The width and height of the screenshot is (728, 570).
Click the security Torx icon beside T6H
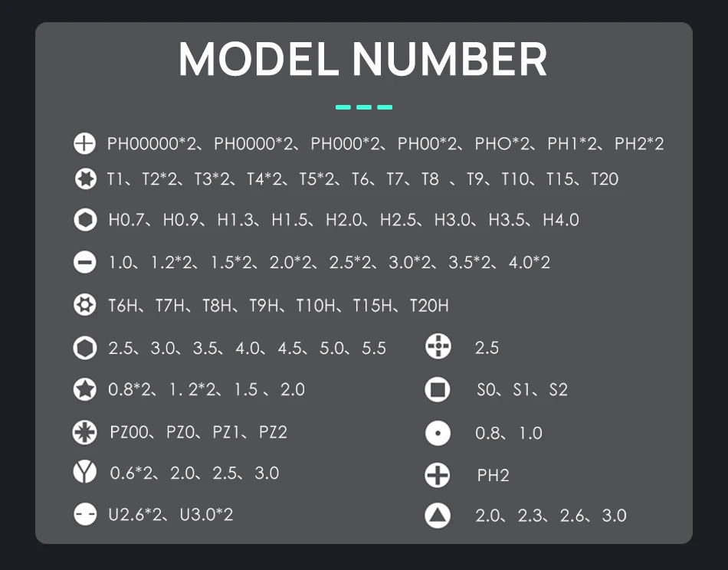coord(84,305)
